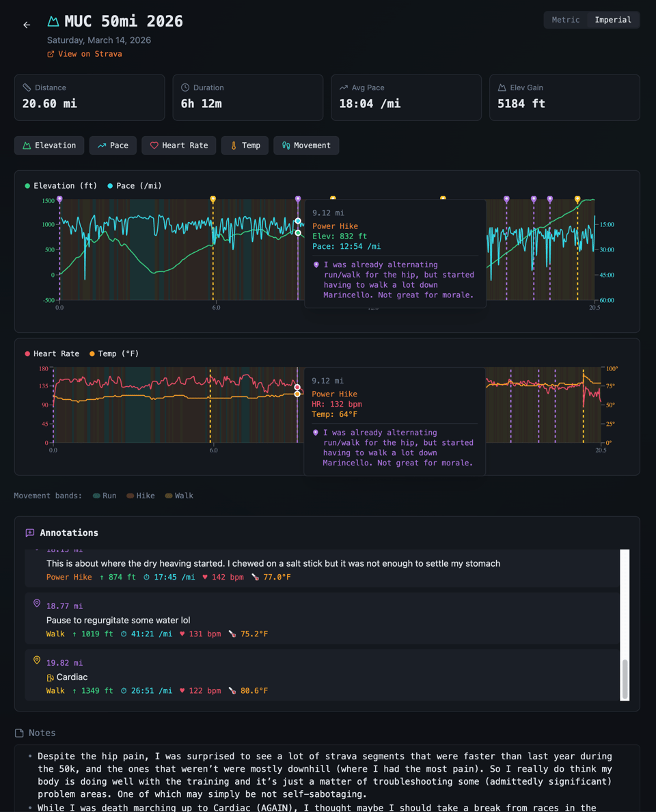
Task: Click the back arrow to leave the activity
Action: point(26,24)
